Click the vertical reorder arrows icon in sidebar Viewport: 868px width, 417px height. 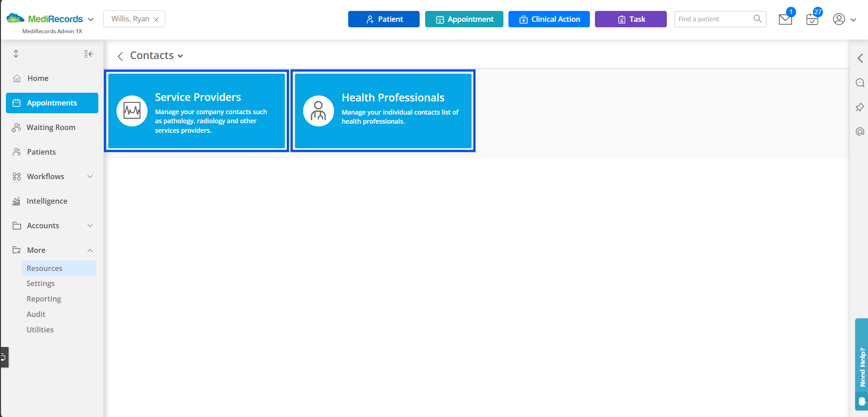[x=16, y=54]
